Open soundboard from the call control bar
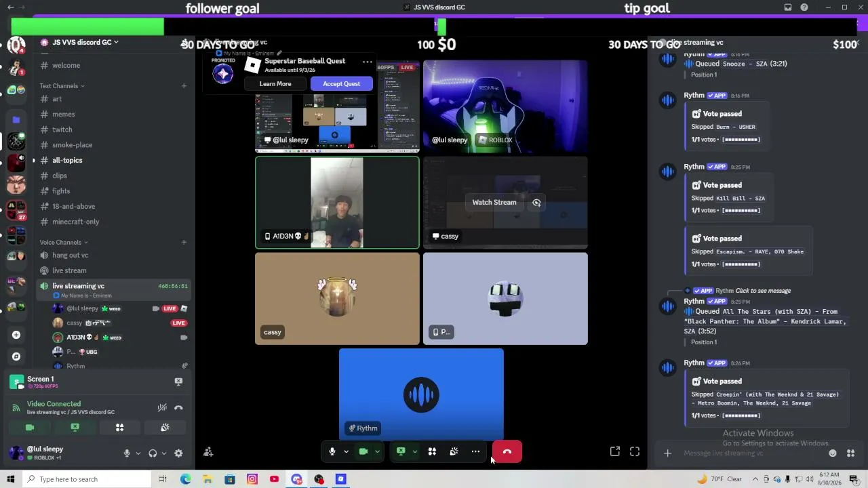The height and width of the screenshot is (488, 868). point(454,451)
